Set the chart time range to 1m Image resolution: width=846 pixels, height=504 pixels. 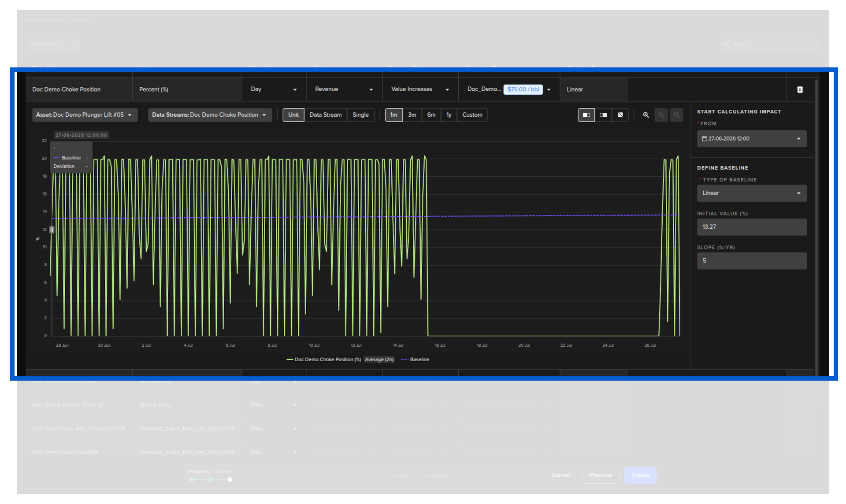coord(394,115)
